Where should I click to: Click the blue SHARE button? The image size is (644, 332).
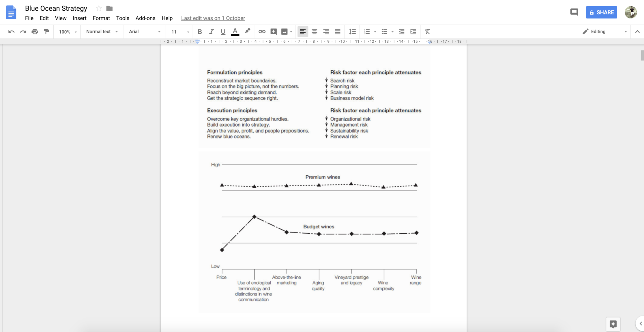[x=601, y=12]
